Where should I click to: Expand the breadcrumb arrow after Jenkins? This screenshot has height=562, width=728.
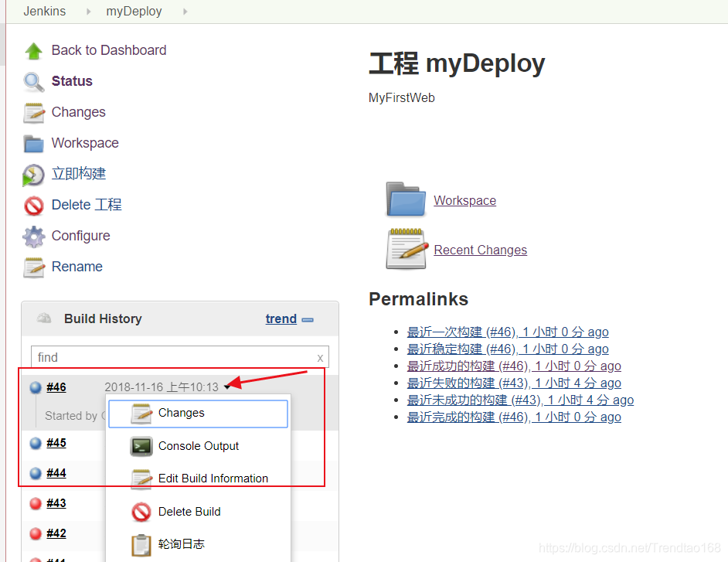[89, 12]
